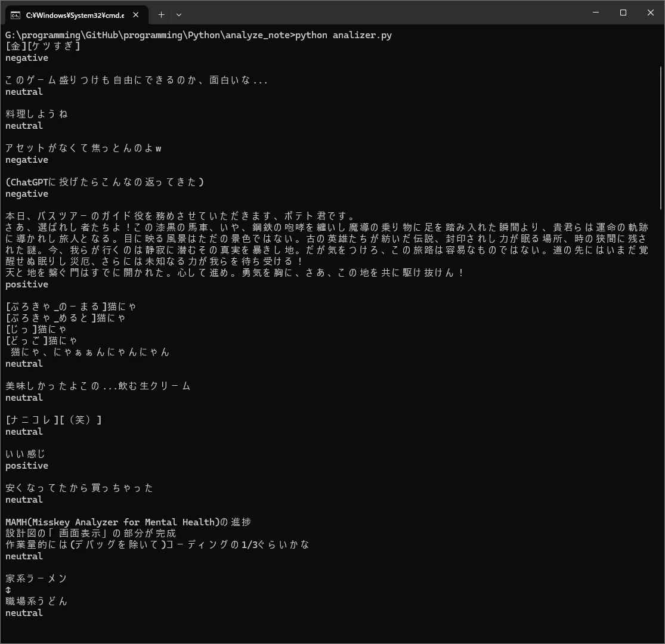Click the line 'アセットがなくて焦っとんのよw'

83,148
